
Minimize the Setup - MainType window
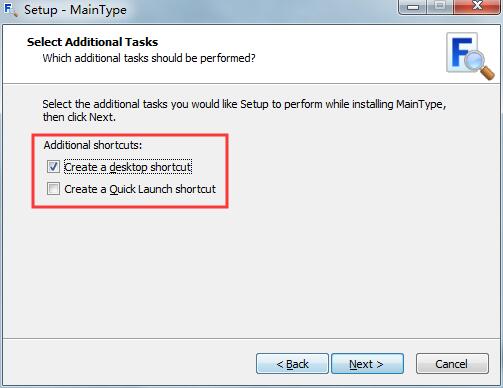point(412,7)
